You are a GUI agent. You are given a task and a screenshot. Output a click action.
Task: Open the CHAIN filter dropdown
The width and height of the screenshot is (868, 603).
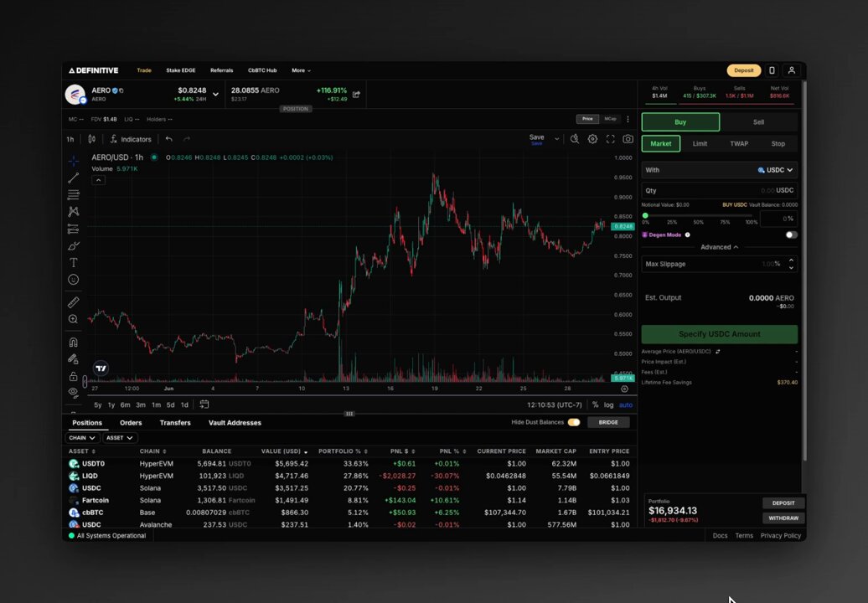82,437
